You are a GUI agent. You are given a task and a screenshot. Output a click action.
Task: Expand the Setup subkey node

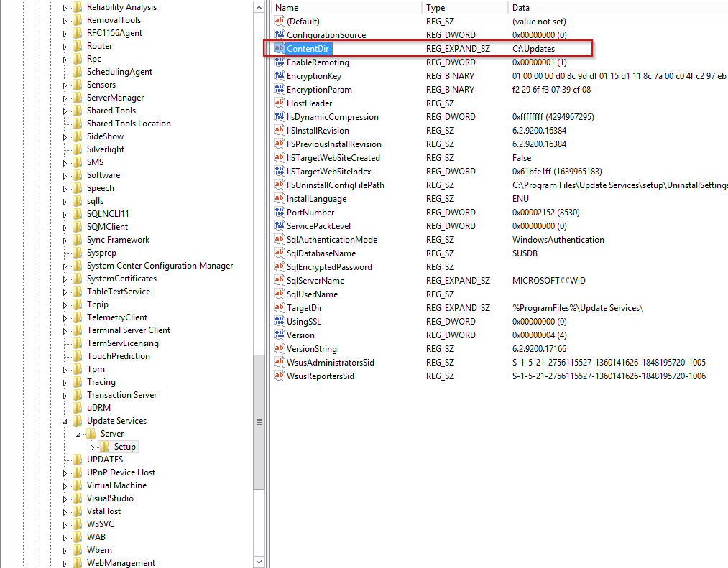(x=92, y=447)
